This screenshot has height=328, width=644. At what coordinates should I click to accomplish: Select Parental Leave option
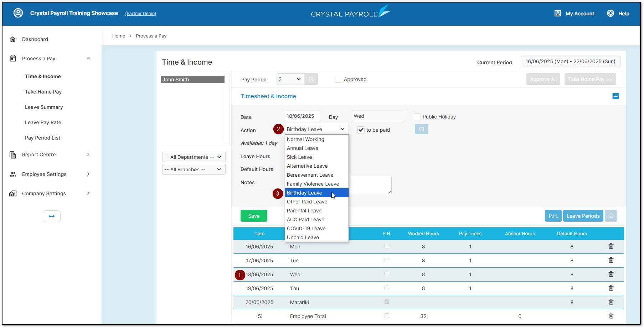coord(316,211)
